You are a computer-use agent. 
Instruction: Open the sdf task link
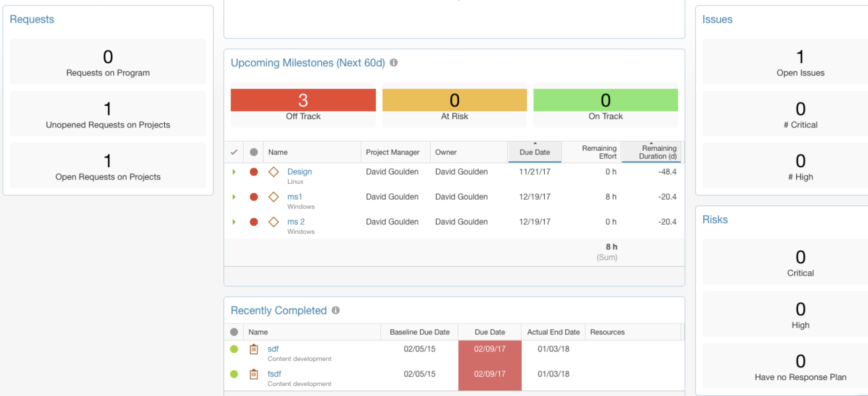[273, 349]
